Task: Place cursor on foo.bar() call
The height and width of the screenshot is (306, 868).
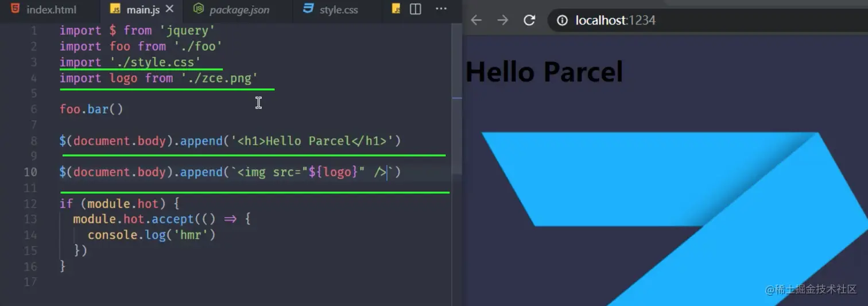Action: coord(91,109)
